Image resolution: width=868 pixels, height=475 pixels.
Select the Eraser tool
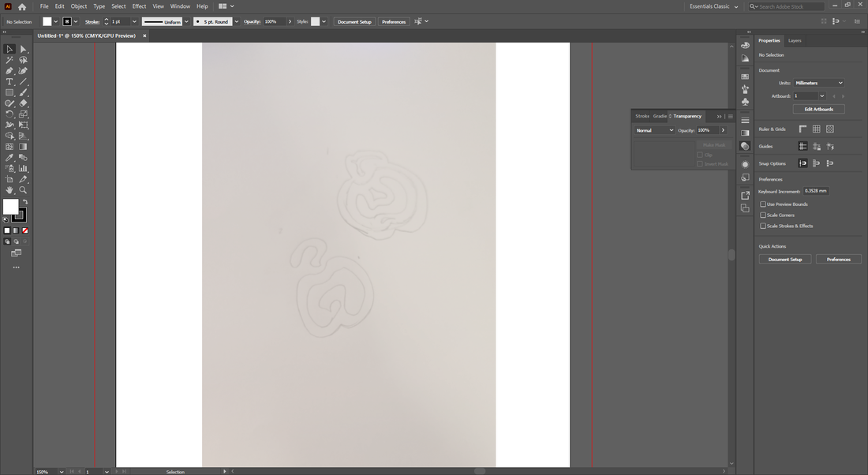pyautogui.click(x=23, y=103)
